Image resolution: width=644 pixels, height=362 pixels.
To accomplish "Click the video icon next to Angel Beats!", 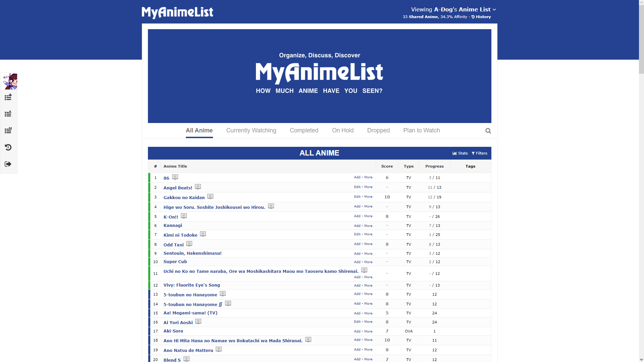I will pyautogui.click(x=198, y=187).
